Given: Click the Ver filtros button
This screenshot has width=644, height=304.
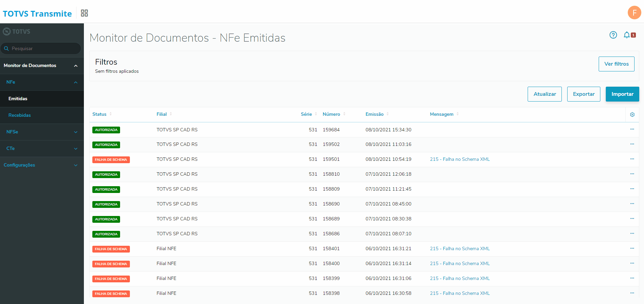Looking at the screenshot, I should click(x=616, y=64).
